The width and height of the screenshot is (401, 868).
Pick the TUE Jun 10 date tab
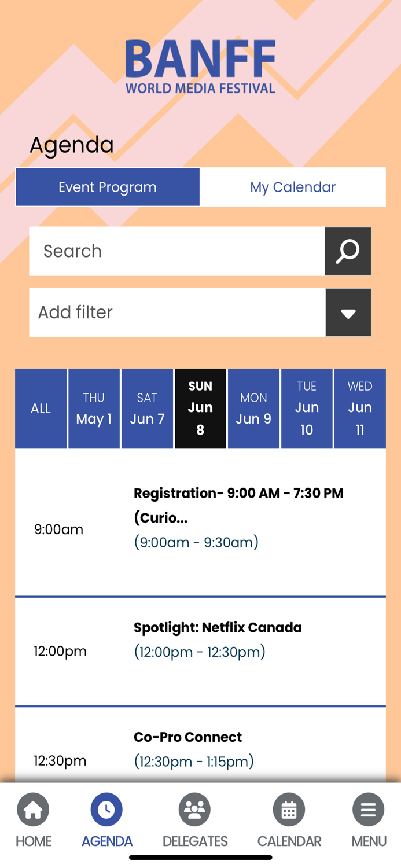coord(307,409)
